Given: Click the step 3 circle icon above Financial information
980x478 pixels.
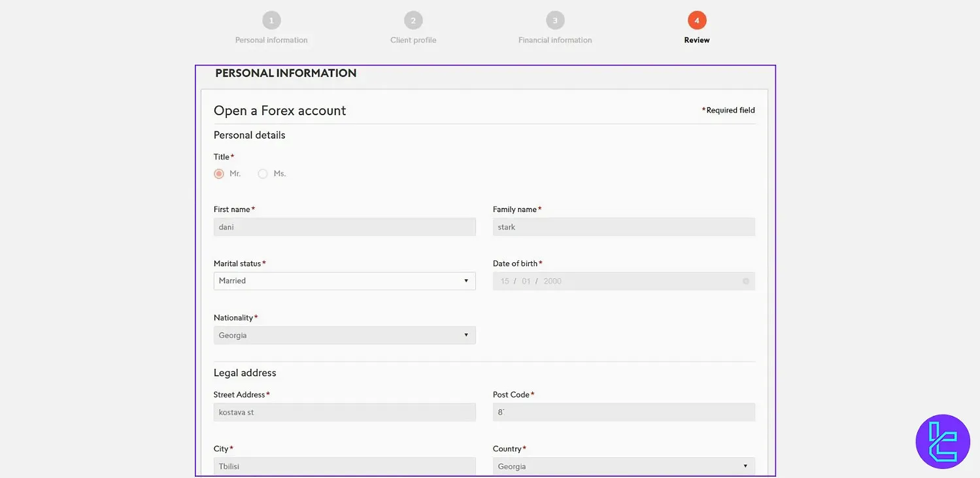Looking at the screenshot, I should click(555, 20).
